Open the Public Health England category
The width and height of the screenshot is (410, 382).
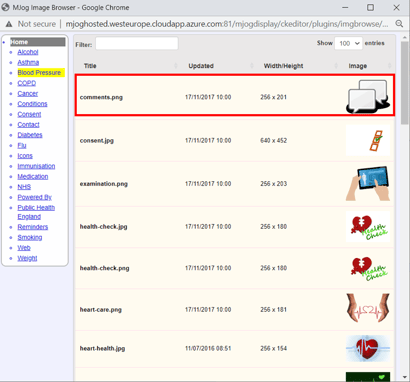pos(36,212)
